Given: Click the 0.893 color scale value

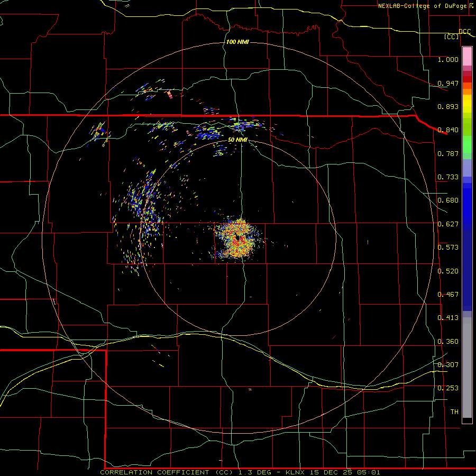Looking at the screenshot, I should 448,106.
